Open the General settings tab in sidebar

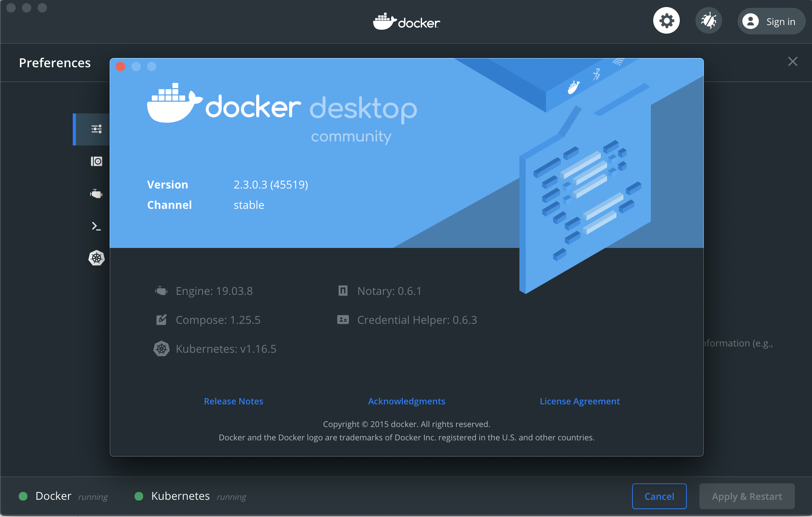point(96,129)
